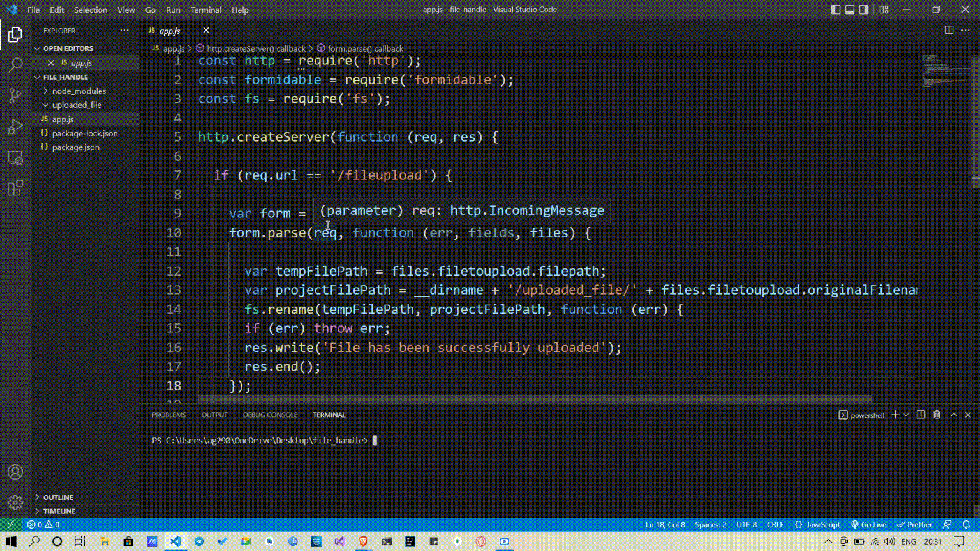Toggle primary side bar layout icon
The image size is (980, 551).
point(836,10)
